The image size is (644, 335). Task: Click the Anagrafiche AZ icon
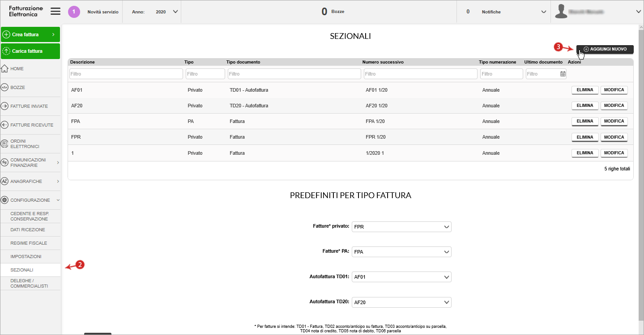click(x=4, y=181)
